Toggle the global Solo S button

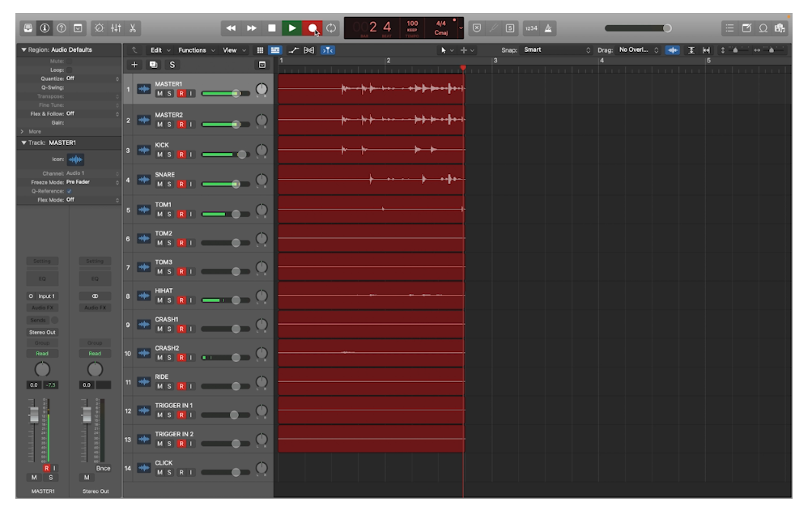(172, 65)
